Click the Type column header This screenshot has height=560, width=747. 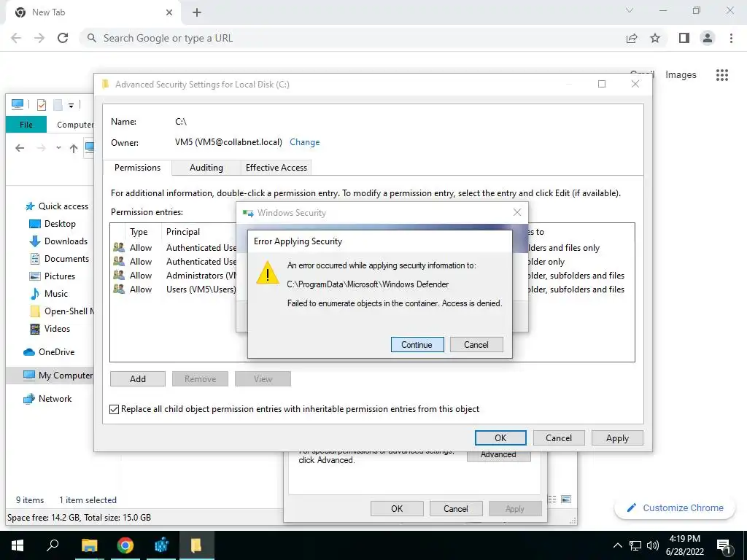pyautogui.click(x=139, y=231)
